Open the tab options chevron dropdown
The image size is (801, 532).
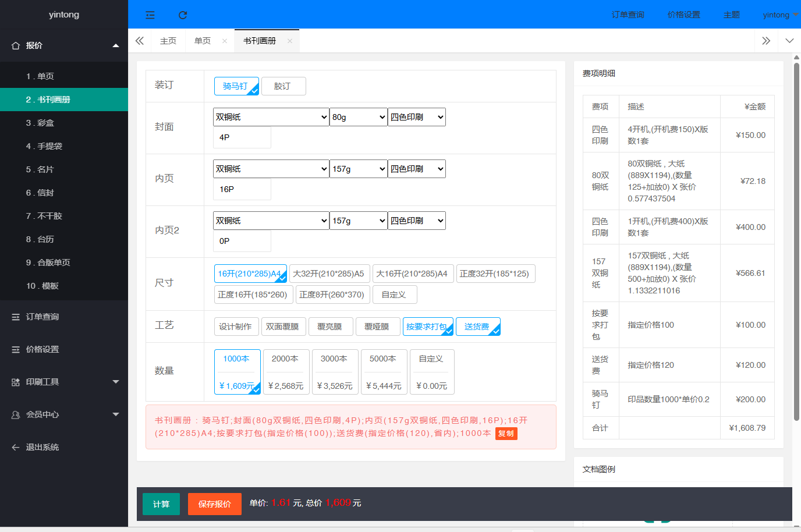point(789,41)
